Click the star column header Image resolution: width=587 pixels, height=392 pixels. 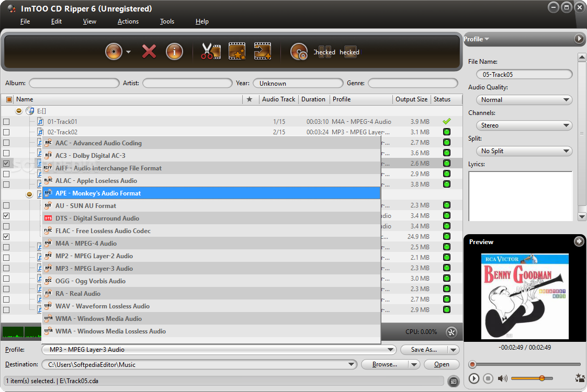[250, 99]
